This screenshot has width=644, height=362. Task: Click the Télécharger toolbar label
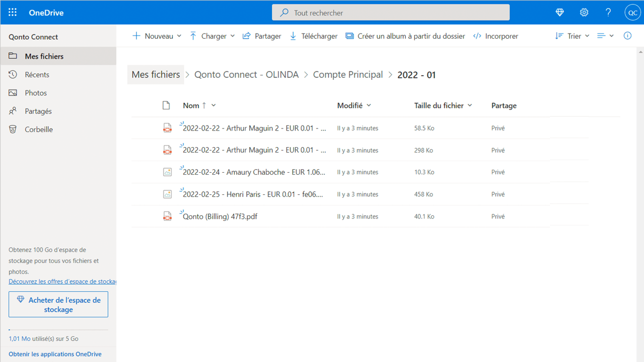(319, 36)
